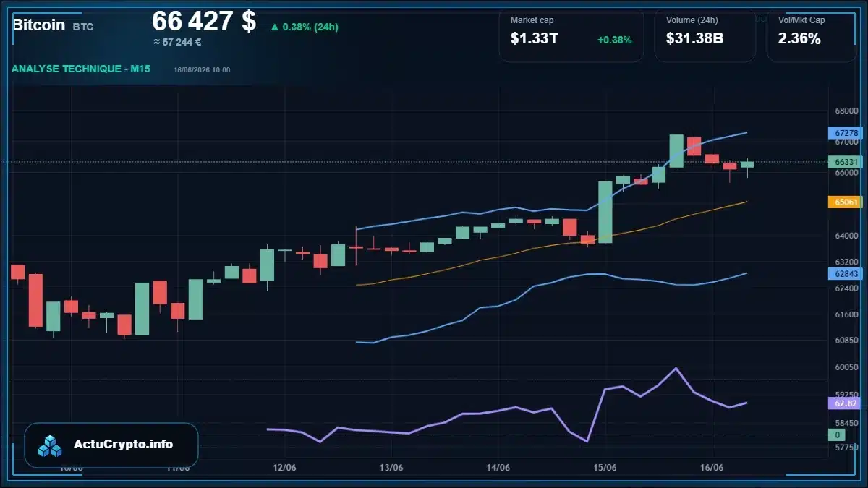Click the BTC ticker symbol
This screenshot has width=868, height=488.
(83, 27)
